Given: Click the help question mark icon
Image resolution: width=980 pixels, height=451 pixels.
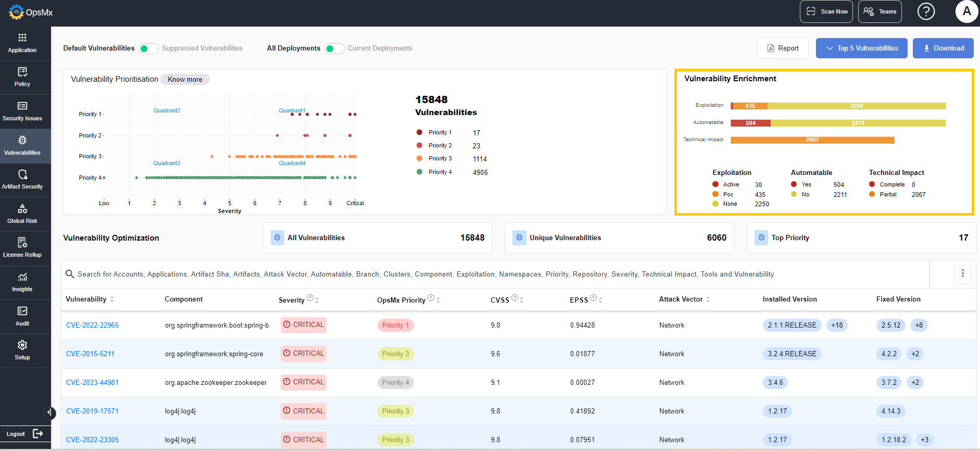Looking at the screenshot, I should 926,11.
